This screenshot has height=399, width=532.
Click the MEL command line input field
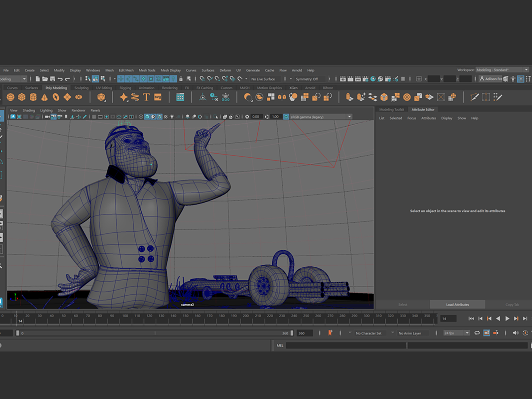(346, 345)
